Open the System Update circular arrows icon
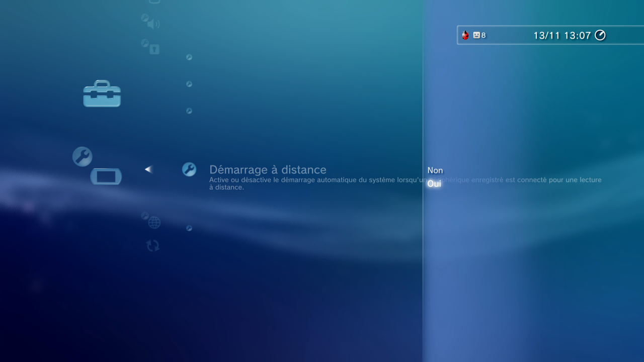The image size is (644, 362). click(152, 245)
